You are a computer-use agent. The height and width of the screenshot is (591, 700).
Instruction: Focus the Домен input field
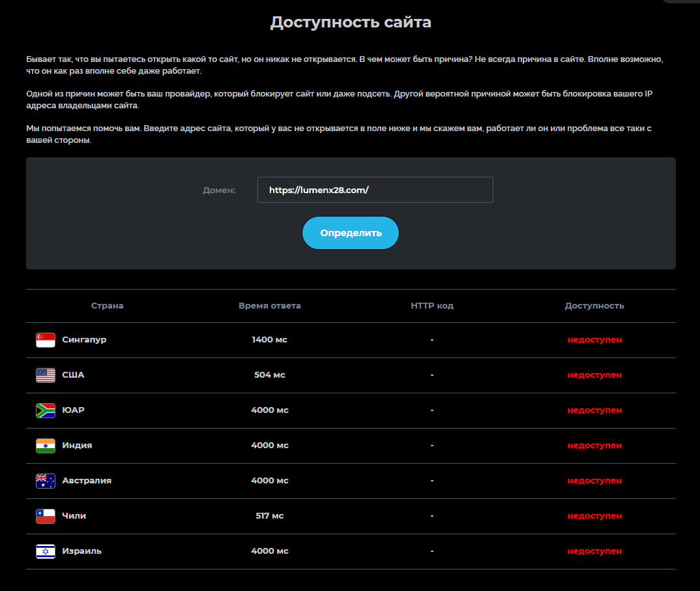(x=375, y=190)
